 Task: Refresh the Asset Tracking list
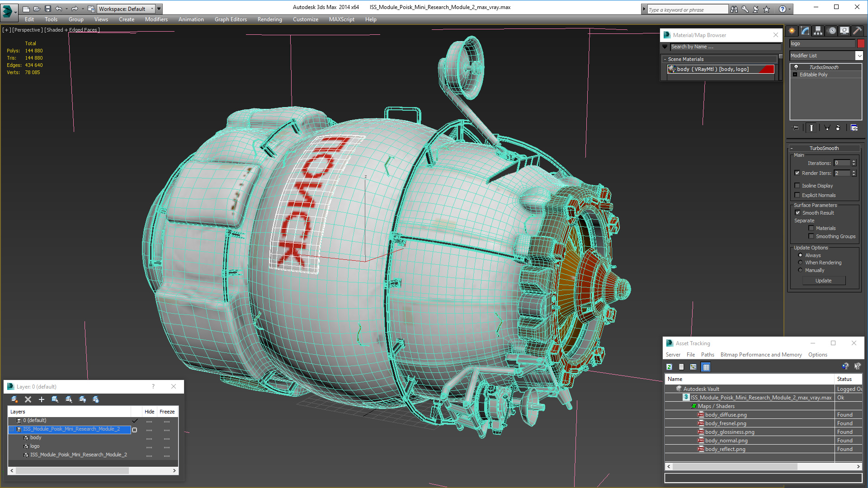(669, 367)
